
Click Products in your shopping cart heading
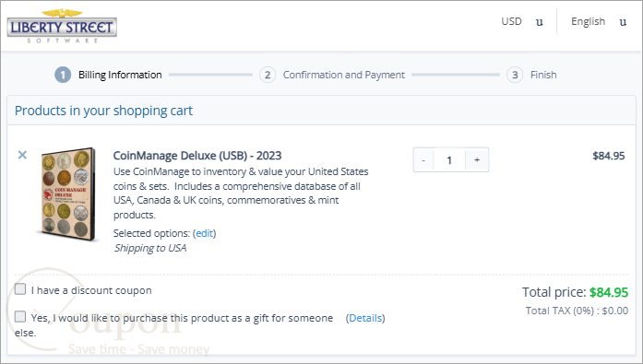pos(103,111)
